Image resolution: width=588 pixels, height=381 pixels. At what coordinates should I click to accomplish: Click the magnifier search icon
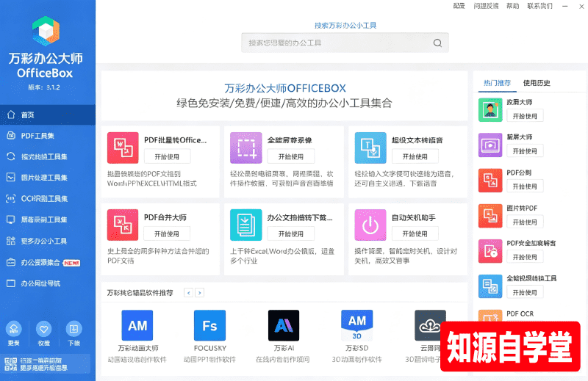tap(437, 43)
